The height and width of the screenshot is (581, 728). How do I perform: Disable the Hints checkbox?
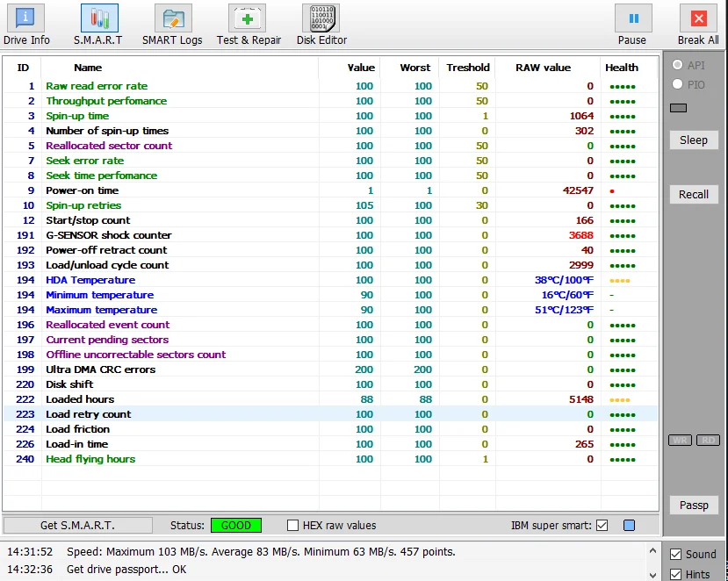tap(674, 574)
